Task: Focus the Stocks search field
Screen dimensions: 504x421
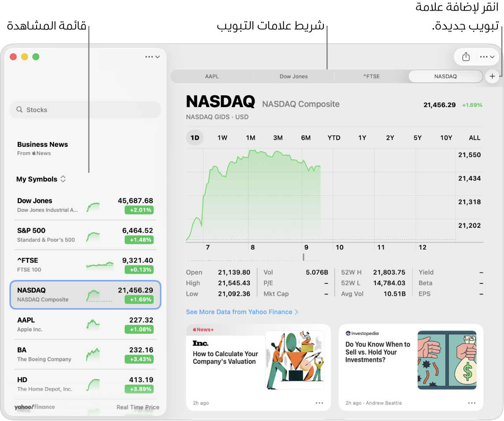Action: tap(85, 110)
